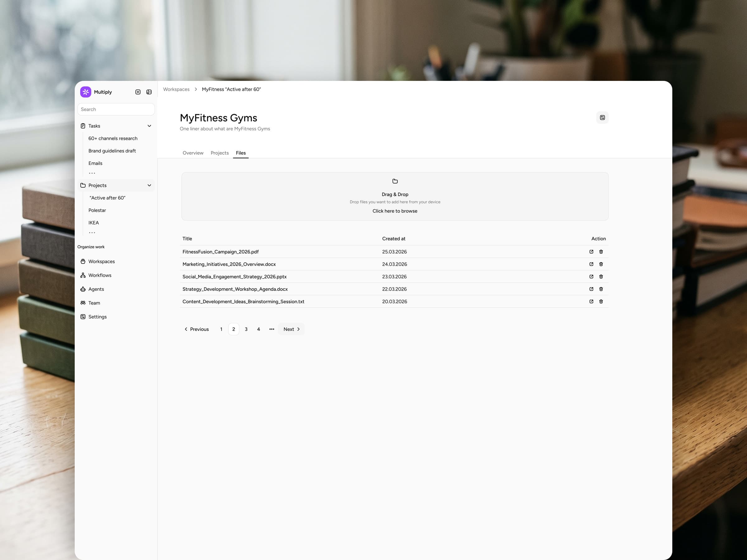Open the Polestar project

[97, 210]
